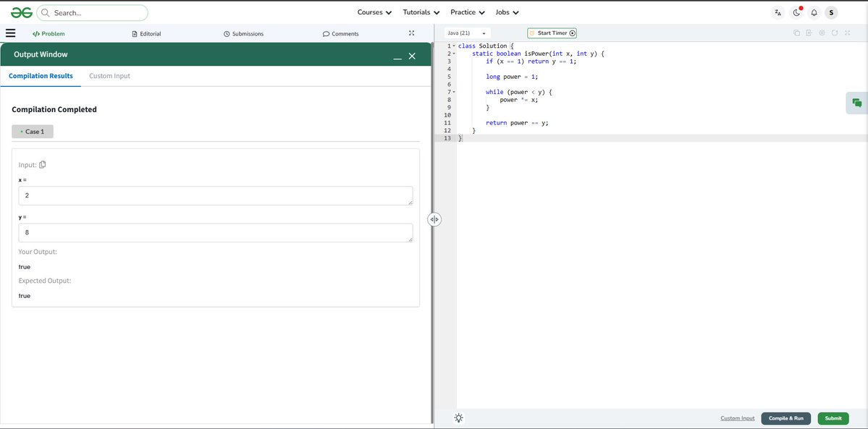Open the Comments tab
Image resolution: width=868 pixels, height=429 pixels.
pyautogui.click(x=340, y=34)
